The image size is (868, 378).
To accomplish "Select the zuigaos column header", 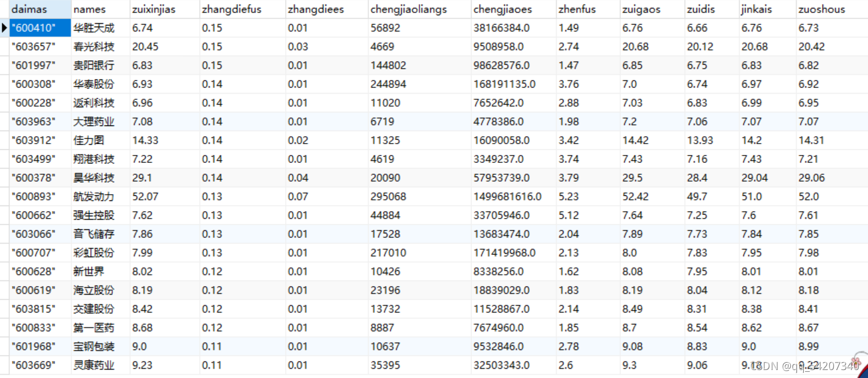I will click(652, 9).
